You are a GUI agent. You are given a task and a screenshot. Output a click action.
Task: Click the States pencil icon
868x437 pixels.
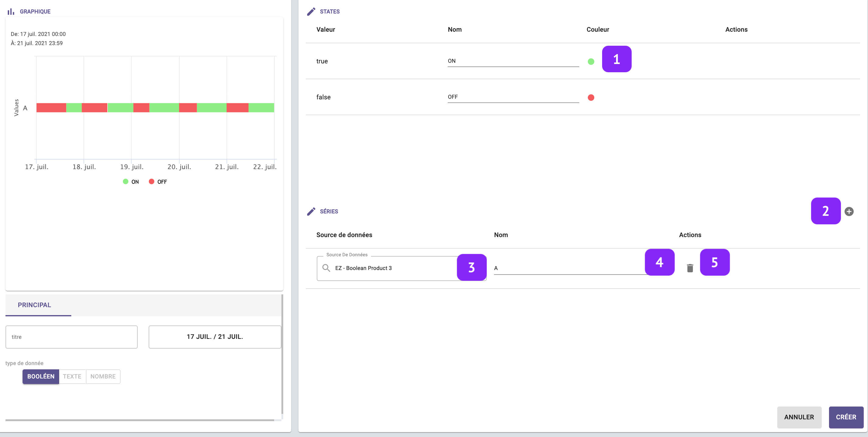[311, 12]
